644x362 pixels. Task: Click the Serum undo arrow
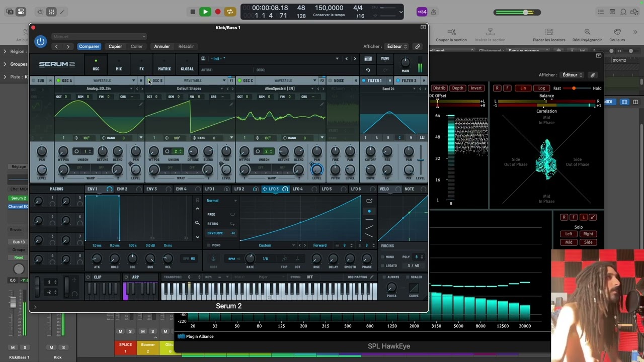[368, 70]
